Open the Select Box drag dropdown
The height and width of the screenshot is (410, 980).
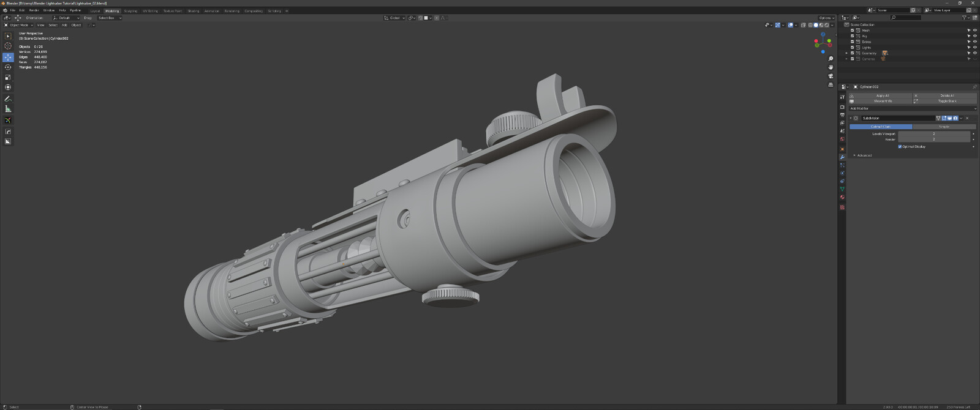[x=110, y=18]
